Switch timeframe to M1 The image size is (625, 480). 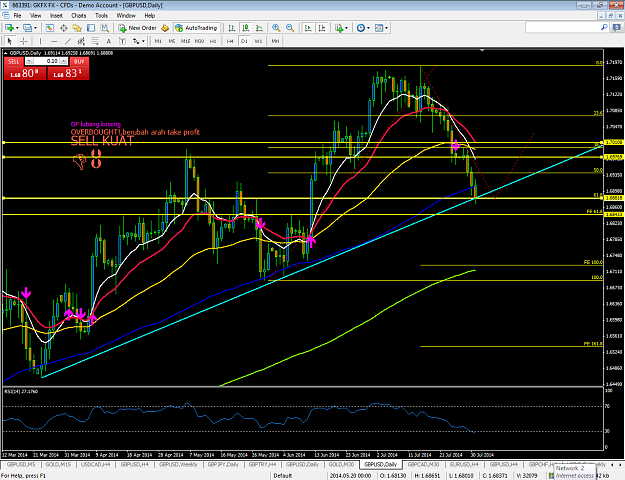click(x=158, y=41)
